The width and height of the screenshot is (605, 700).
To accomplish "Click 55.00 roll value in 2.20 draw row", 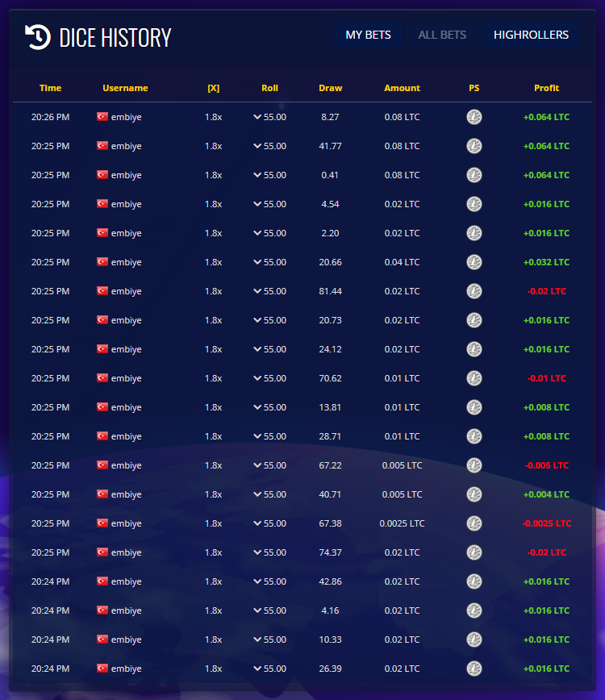I will pyautogui.click(x=274, y=233).
